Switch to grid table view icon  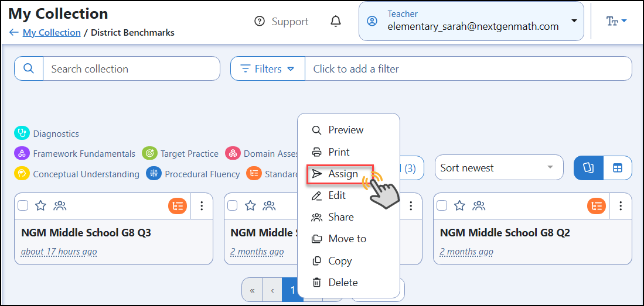point(617,168)
